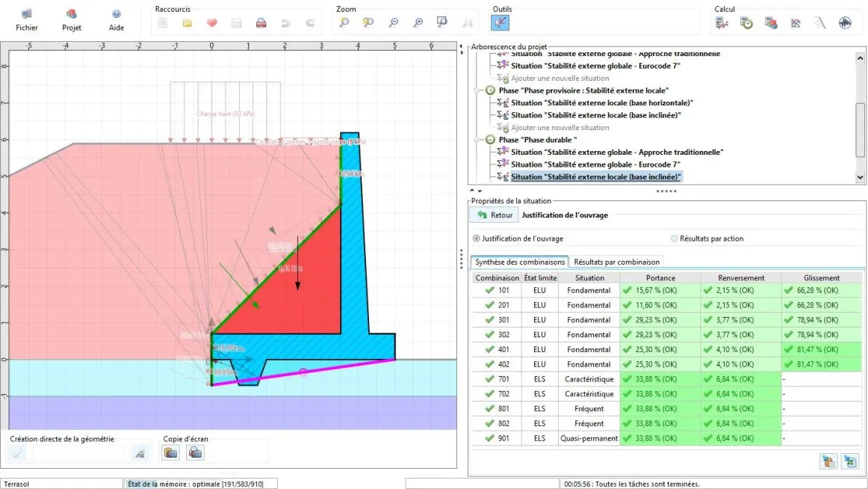Click the open folder shortcut icon
Screen dimensions: 868x489
coord(187,22)
